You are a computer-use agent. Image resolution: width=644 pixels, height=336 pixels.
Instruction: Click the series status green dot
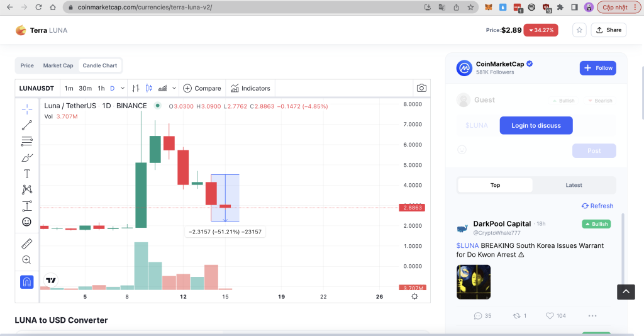point(157,106)
